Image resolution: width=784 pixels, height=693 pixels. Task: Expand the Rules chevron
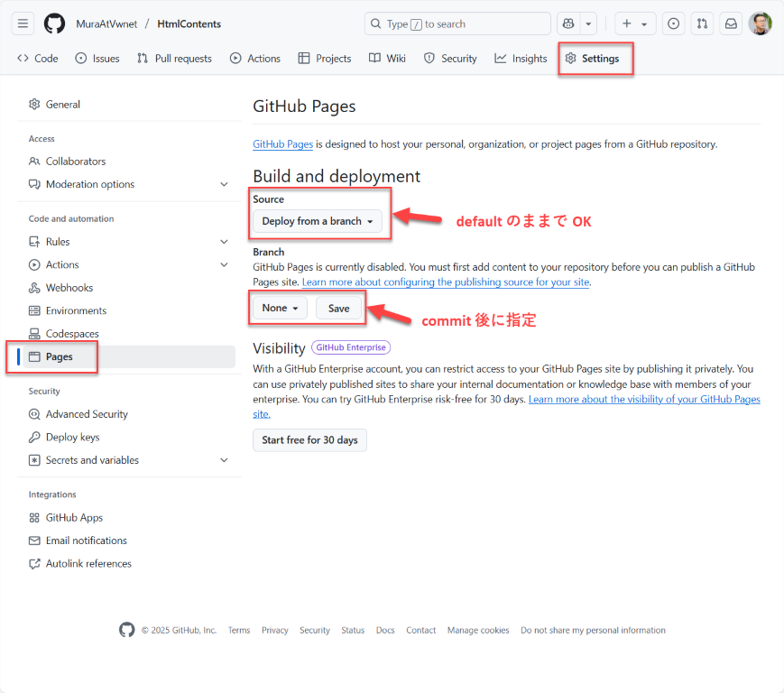tap(224, 242)
